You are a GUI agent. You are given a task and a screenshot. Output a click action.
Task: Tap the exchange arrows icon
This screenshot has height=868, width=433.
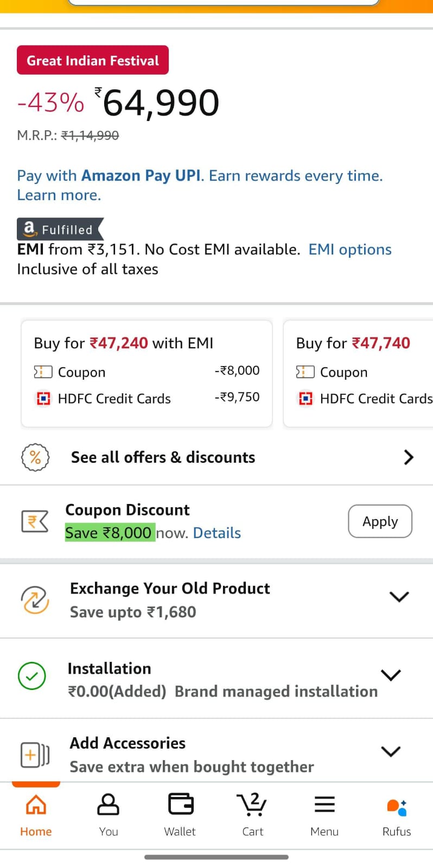(35, 599)
